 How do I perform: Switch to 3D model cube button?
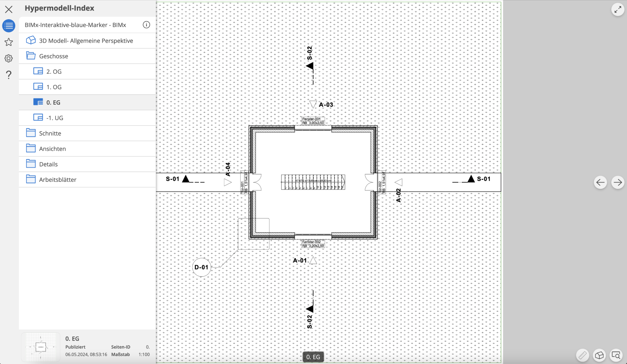point(599,355)
